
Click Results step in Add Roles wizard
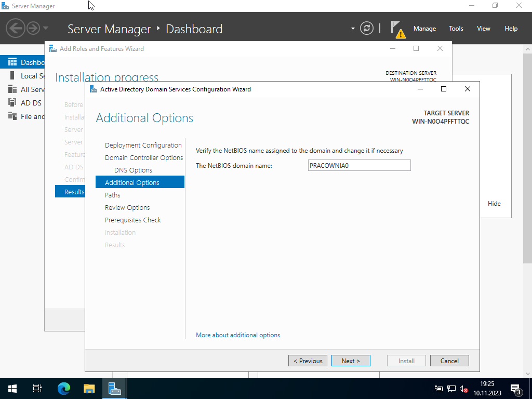click(x=70, y=192)
